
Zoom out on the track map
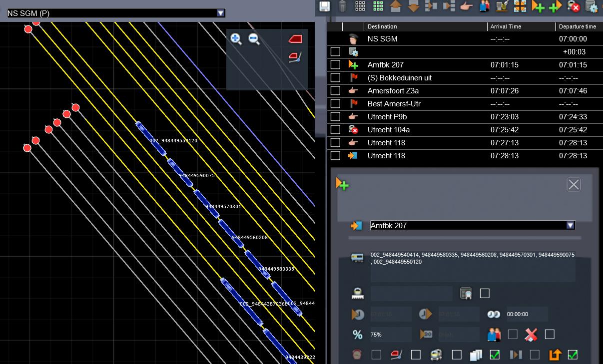(x=254, y=39)
